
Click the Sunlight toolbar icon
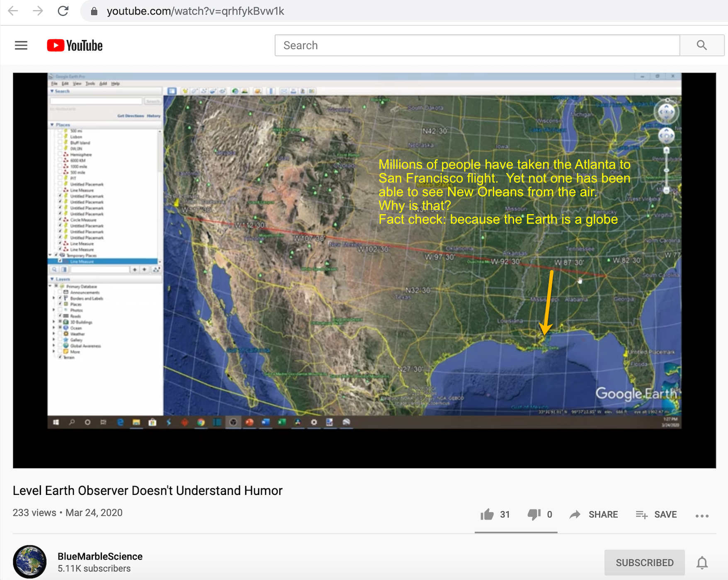tap(244, 91)
